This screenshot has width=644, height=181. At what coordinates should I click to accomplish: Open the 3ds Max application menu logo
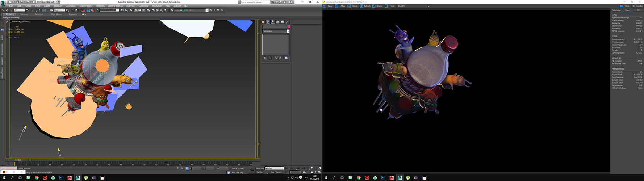[x=3, y=3]
